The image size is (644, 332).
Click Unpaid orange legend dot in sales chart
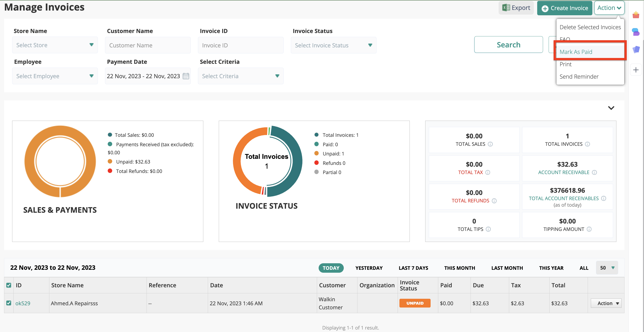(110, 161)
